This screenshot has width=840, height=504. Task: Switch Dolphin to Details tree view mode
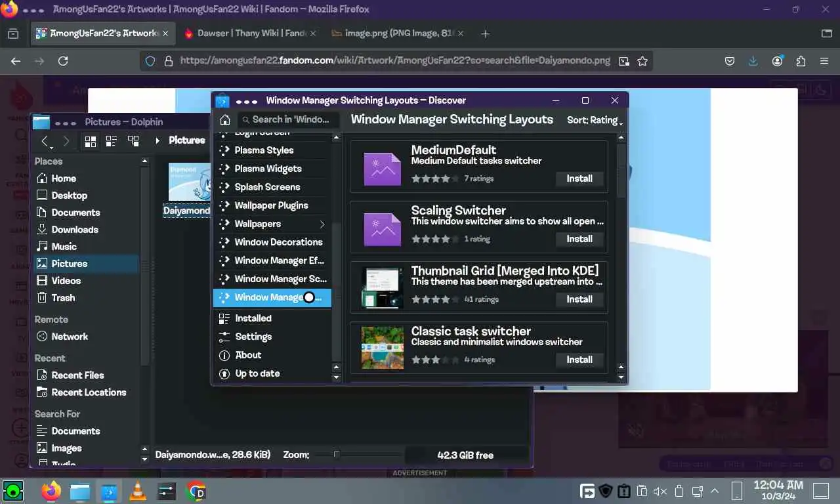pos(133,141)
